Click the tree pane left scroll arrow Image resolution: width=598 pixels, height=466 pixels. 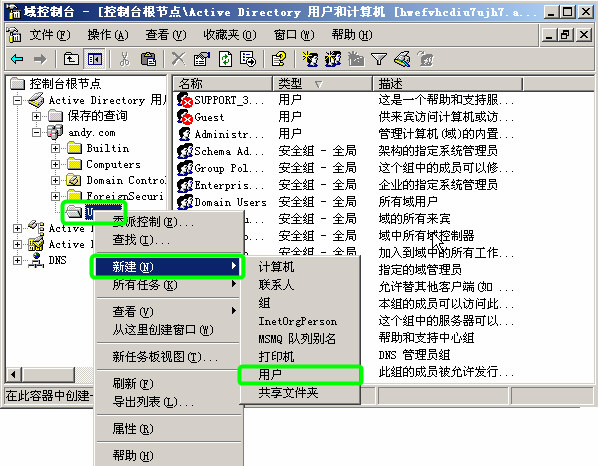coord(14,374)
